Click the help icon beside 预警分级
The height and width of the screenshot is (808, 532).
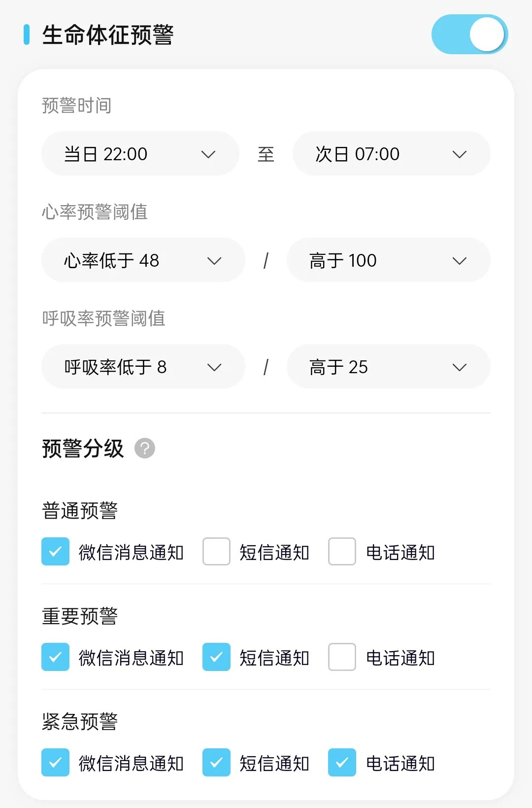(145, 448)
